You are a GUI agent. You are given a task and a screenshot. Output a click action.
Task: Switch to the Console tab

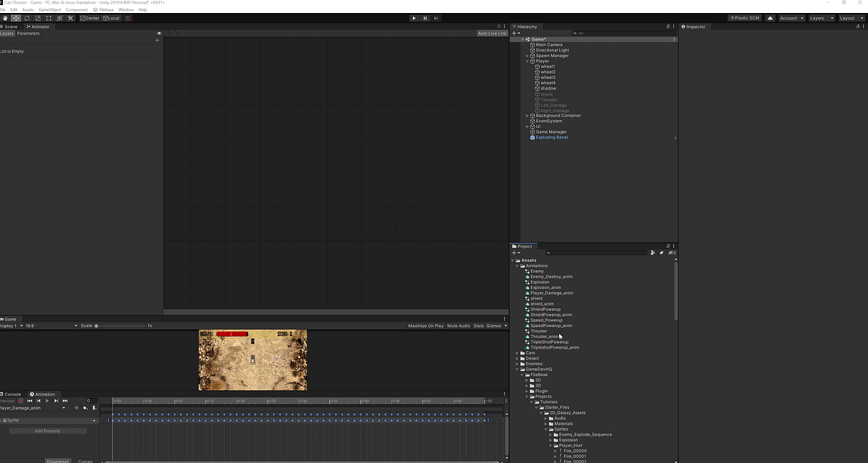pyautogui.click(x=12, y=394)
